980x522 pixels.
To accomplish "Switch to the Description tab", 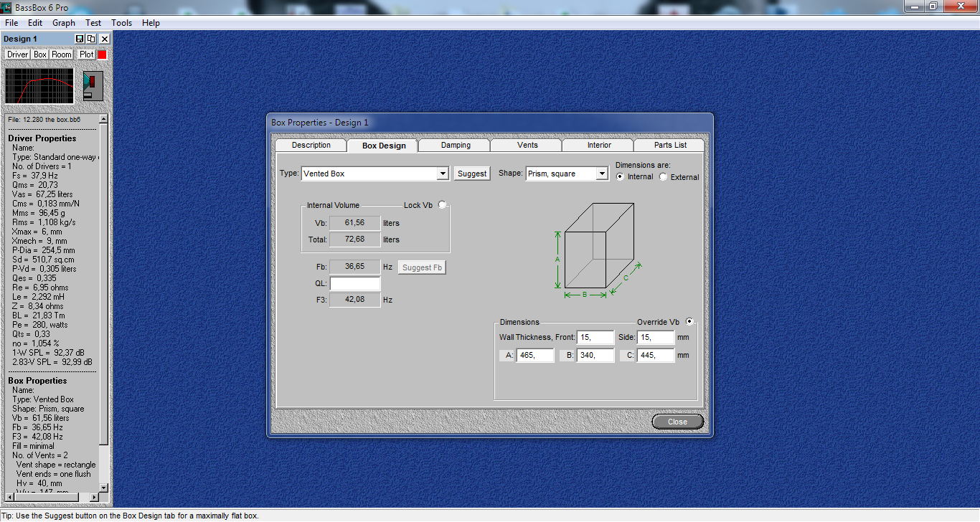I will pyautogui.click(x=311, y=145).
